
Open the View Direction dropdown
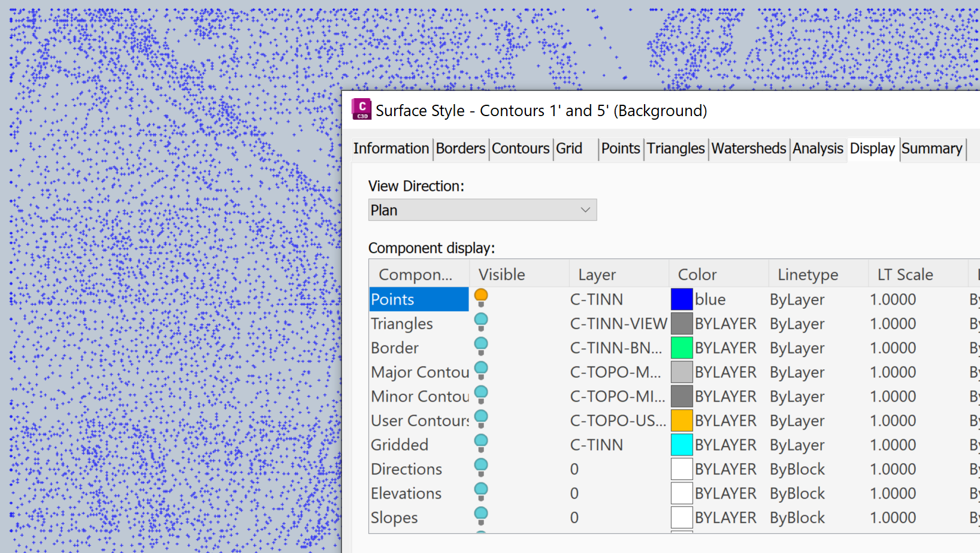[x=585, y=210]
